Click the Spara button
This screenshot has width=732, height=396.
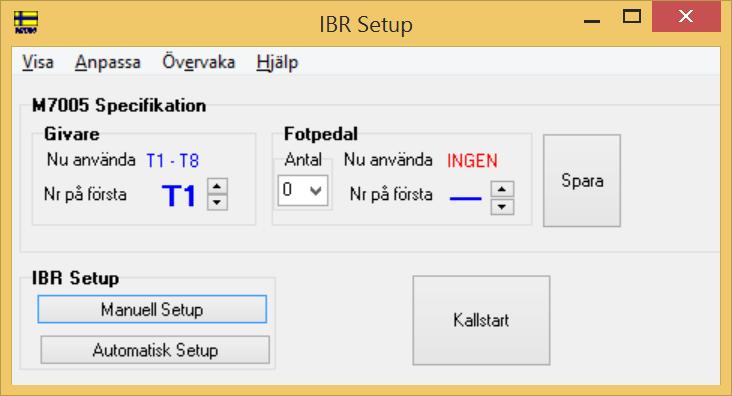582,181
